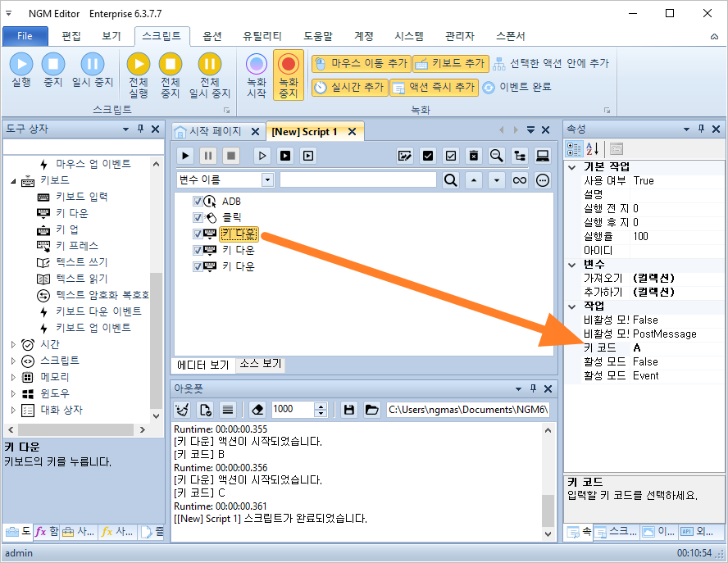Stop script using 중지 ribbon button

[x=53, y=70]
